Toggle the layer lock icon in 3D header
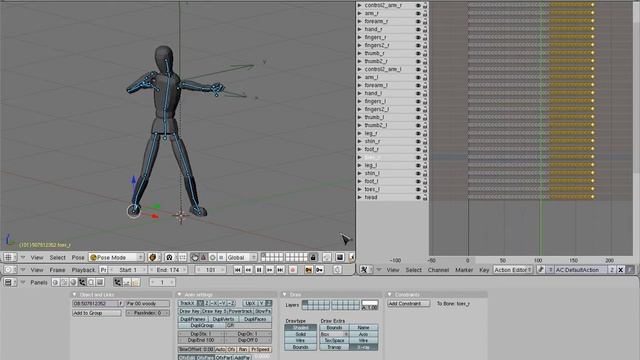640x360 pixels. tap(313, 257)
